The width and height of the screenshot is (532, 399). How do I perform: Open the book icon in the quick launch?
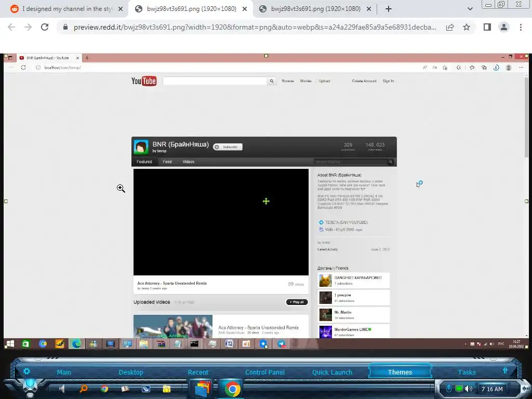[125, 389]
